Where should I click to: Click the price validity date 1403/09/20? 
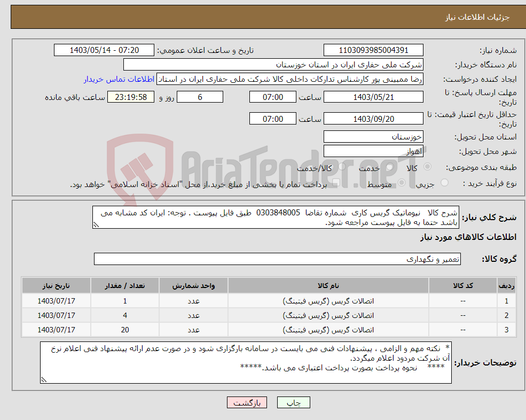point(373,119)
